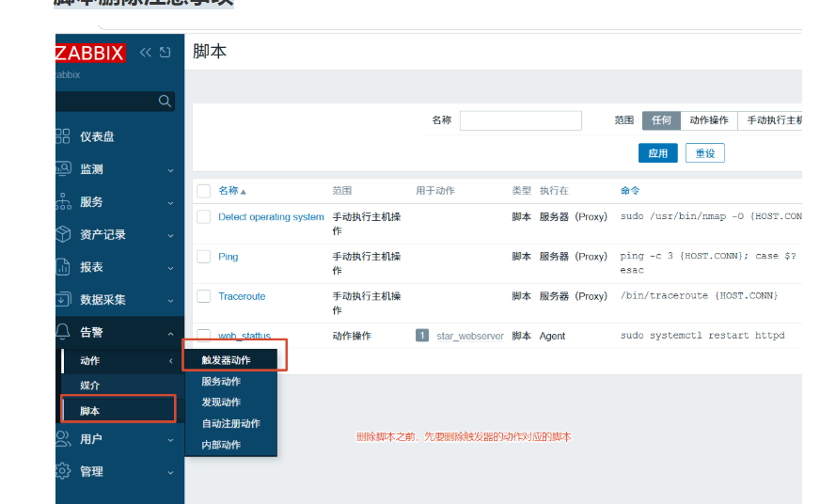Click the ZABBIX logo

click(x=90, y=53)
